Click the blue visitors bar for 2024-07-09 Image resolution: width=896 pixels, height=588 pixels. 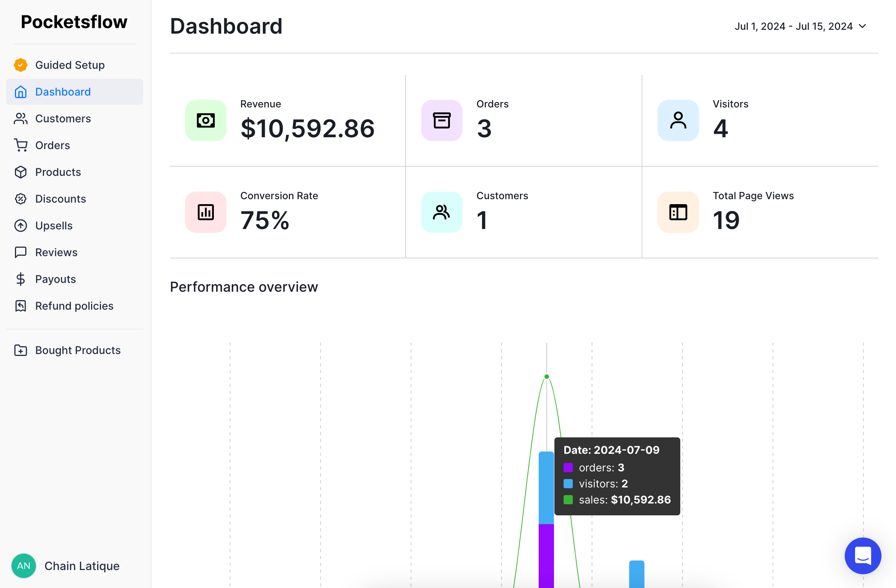pos(546,488)
